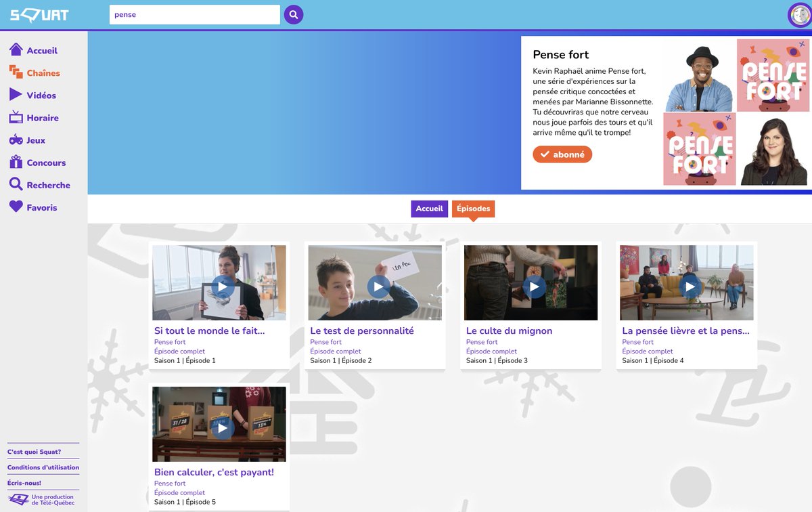This screenshot has height=512, width=812.
Task: Open the Écris-nous! link
Action: pos(24,483)
